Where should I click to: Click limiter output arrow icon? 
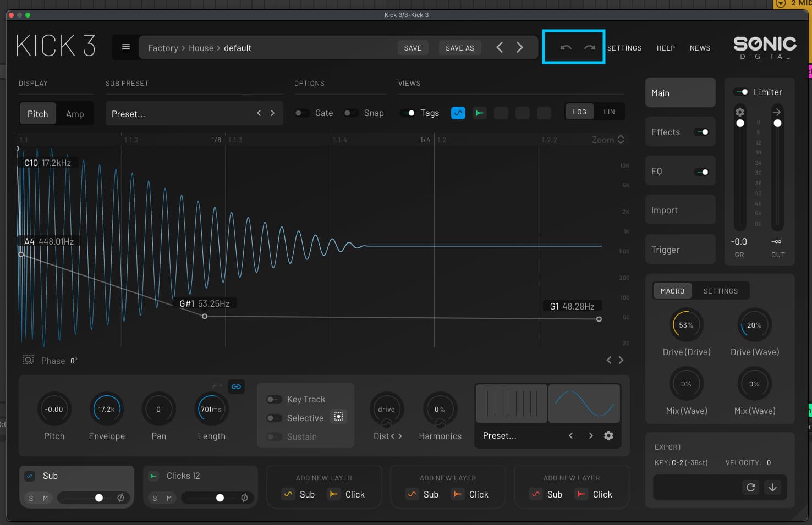click(x=777, y=112)
